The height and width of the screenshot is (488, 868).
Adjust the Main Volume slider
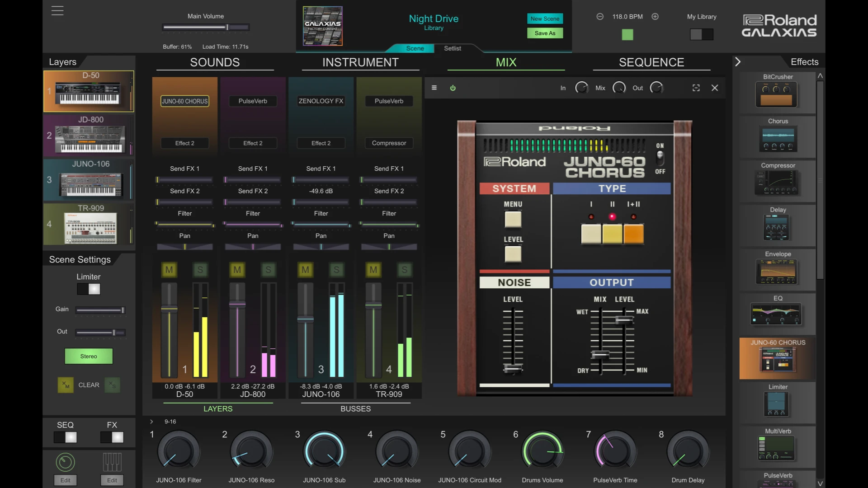pyautogui.click(x=227, y=28)
